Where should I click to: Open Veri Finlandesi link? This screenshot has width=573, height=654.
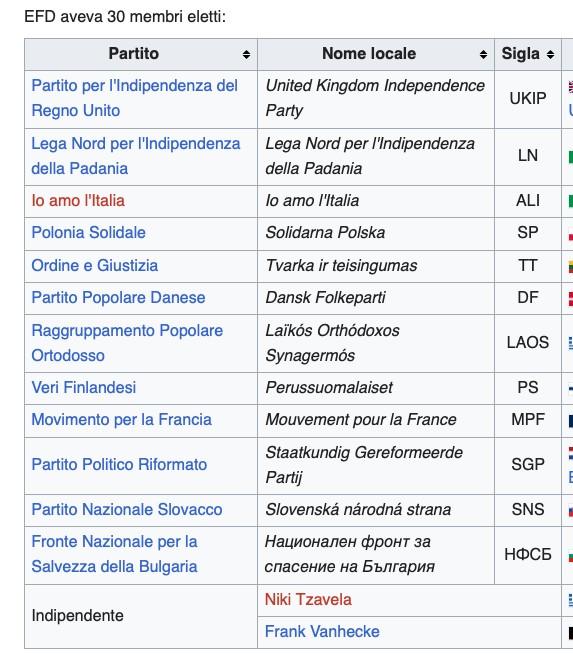click(x=84, y=387)
